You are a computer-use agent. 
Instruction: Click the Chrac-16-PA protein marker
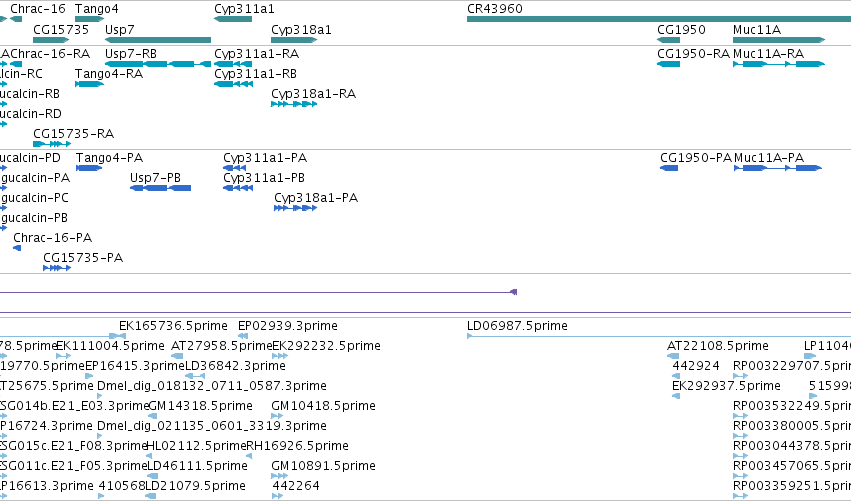pos(17,248)
